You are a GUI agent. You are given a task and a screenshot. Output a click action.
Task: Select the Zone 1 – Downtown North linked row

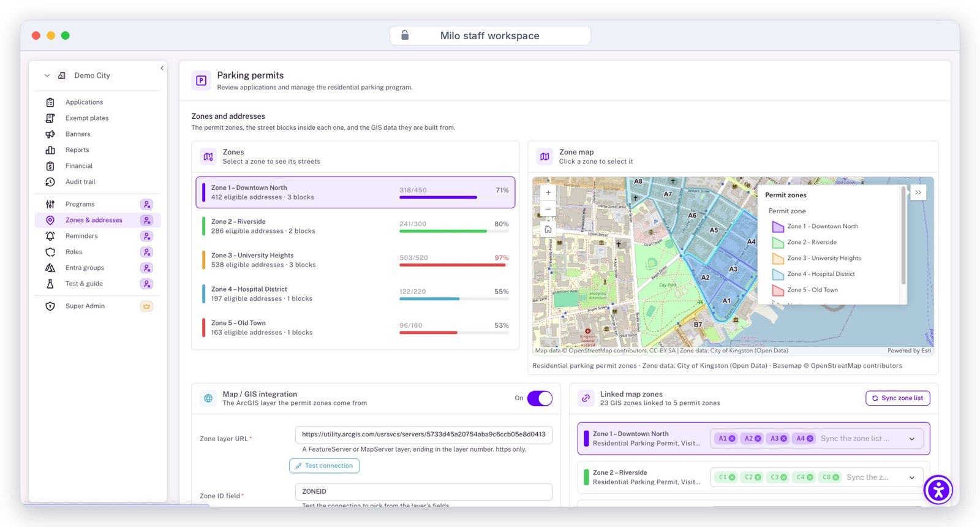point(754,439)
